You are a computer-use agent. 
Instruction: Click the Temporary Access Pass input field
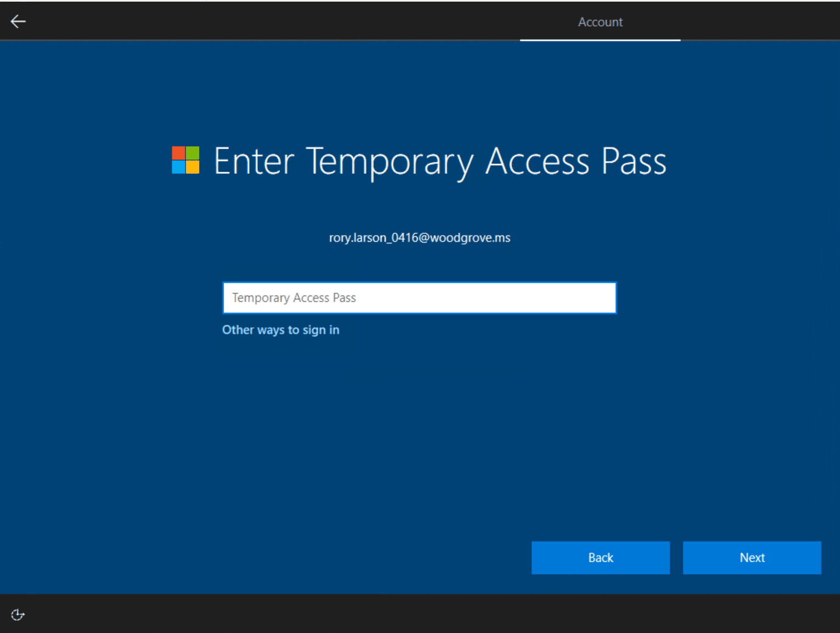coord(419,297)
